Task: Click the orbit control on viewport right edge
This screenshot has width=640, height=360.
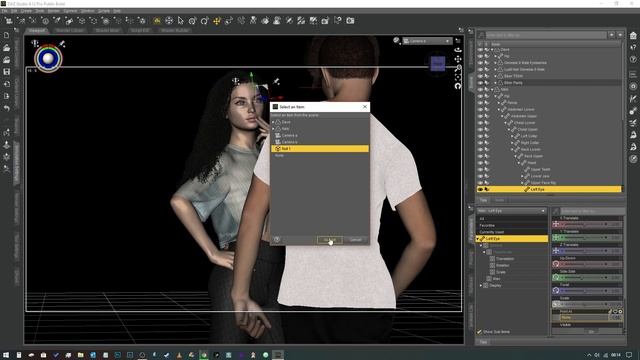Action: [458, 50]
